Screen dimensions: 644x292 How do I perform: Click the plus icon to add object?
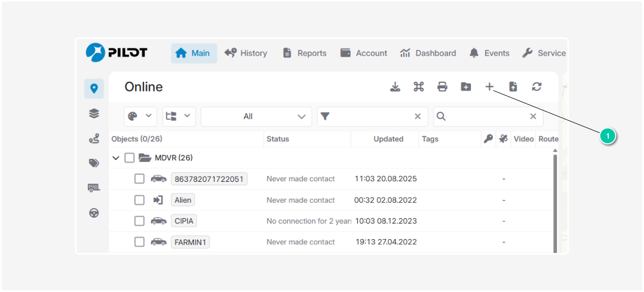click(489, 87)
